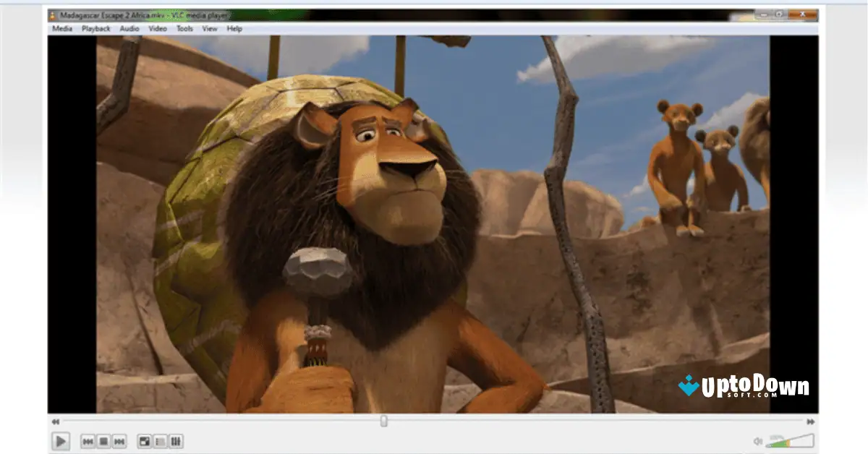
Task: Click the seek bar position handle
Action: pos(383,420)
